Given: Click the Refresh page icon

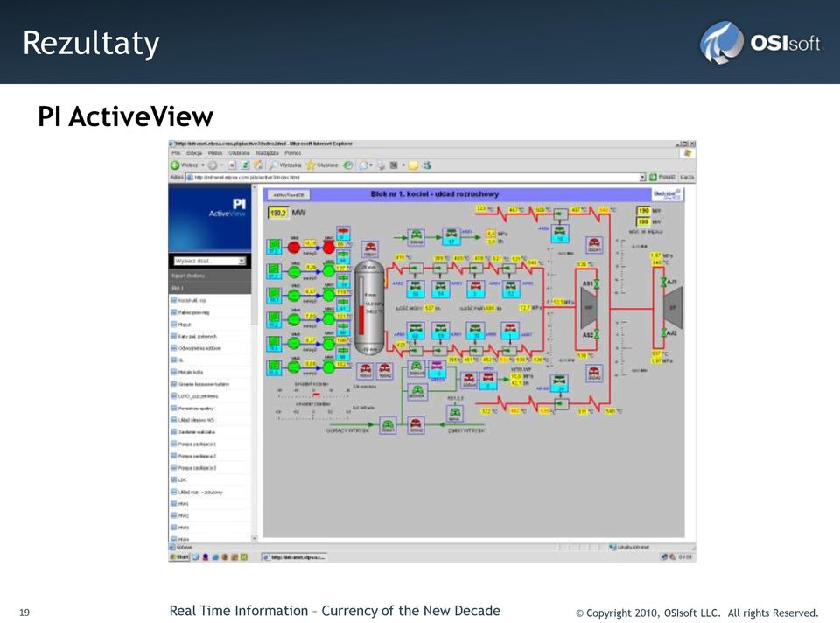Looking at the screenshot, I should tap(245, 165).
